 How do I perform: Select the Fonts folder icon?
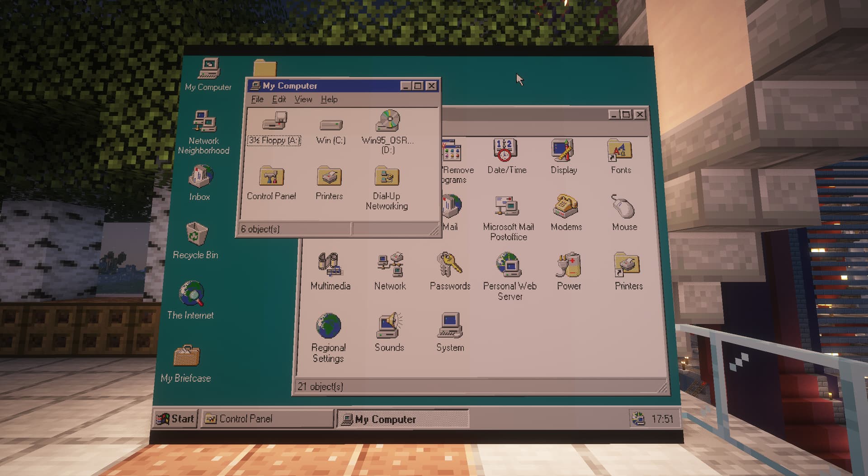click(620, 151)
